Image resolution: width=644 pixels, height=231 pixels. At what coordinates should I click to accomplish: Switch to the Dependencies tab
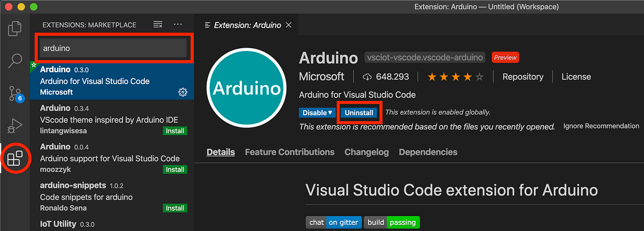coord(428,152)
